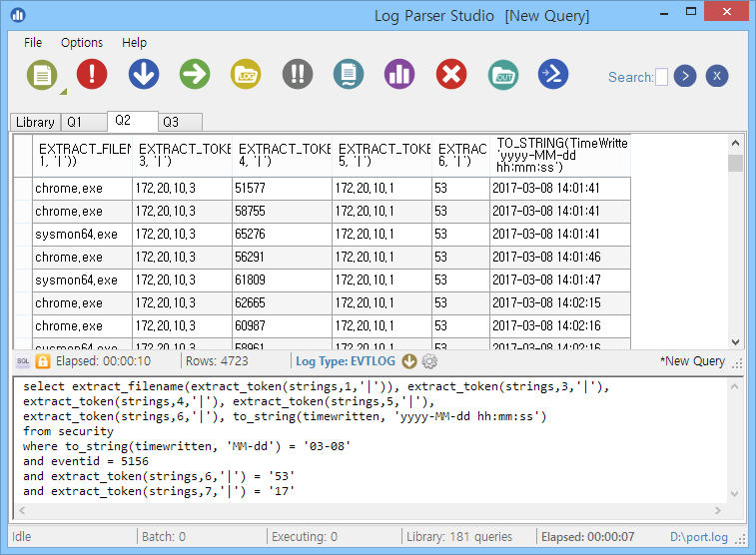Click the Rows: 4723 status text
This screenshot has width=756, height=555.
(217, 361)
